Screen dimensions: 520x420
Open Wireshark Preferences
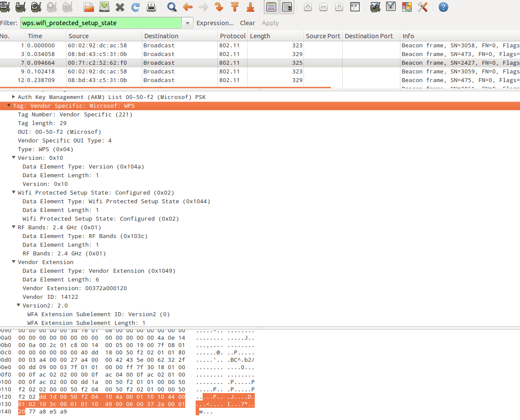point(423,7)
